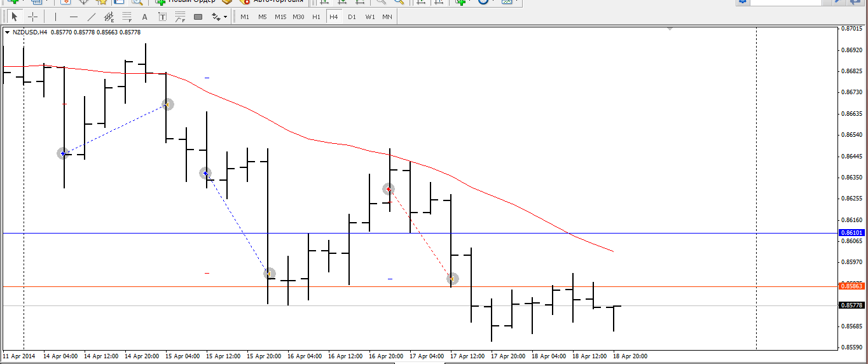Click the trade exit marker near 17 Apr 12:00

(x=452, y=278)
